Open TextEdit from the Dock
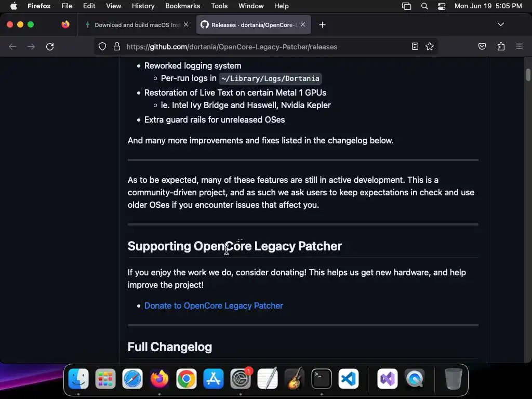This screenshot has width=532, height=399. tap(268, 378)
